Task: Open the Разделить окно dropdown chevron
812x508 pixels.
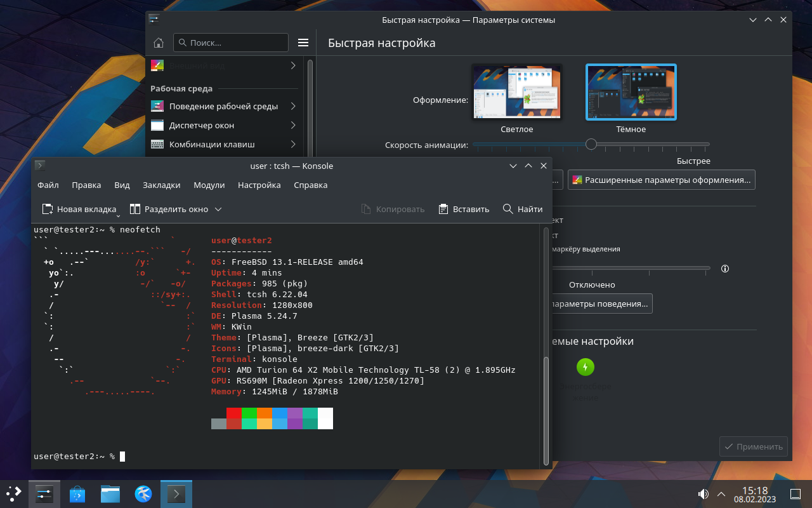Action: point(218,209)
